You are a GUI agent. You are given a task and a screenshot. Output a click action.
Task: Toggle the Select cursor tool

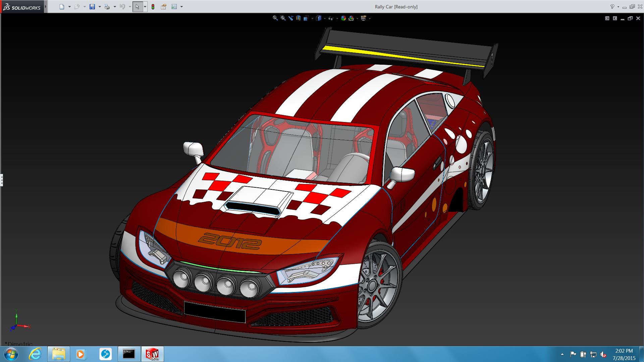click(x=137, y=7)
